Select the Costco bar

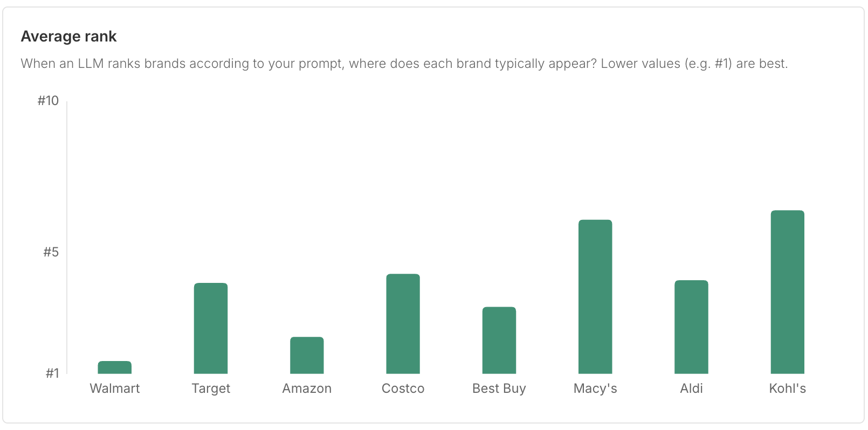click(x=403, y=324)
